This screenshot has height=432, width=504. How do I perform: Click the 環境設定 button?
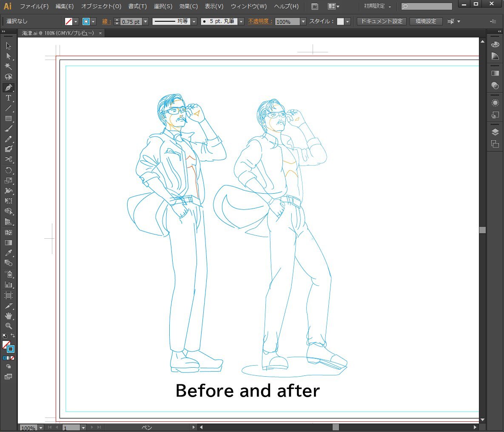[x=426, y=21]
